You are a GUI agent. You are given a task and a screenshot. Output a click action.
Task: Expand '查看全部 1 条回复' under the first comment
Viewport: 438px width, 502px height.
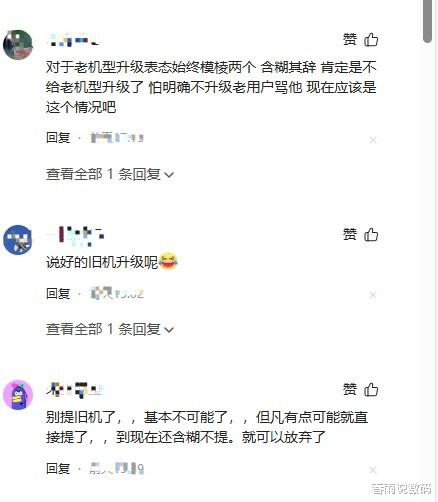coord(110,174)
